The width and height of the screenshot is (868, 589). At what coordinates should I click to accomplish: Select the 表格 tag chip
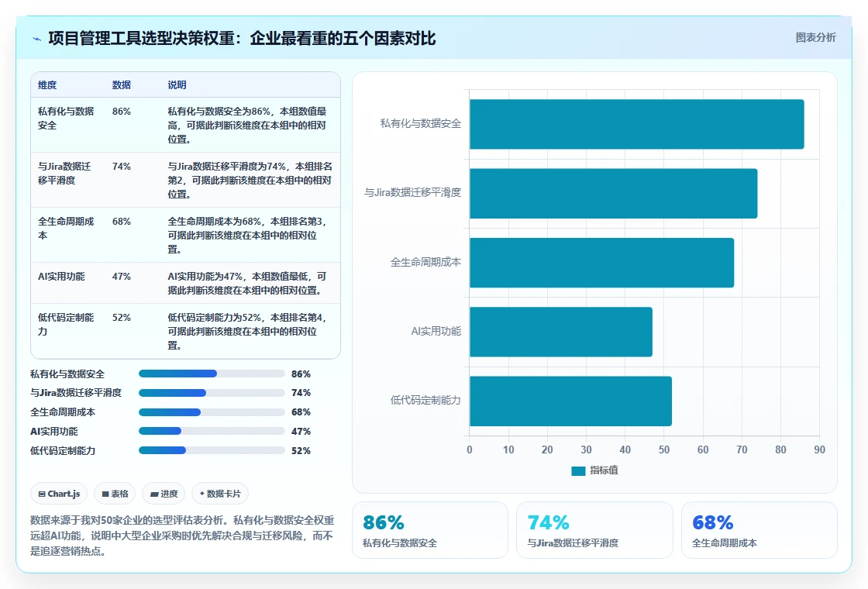[115, 494]
